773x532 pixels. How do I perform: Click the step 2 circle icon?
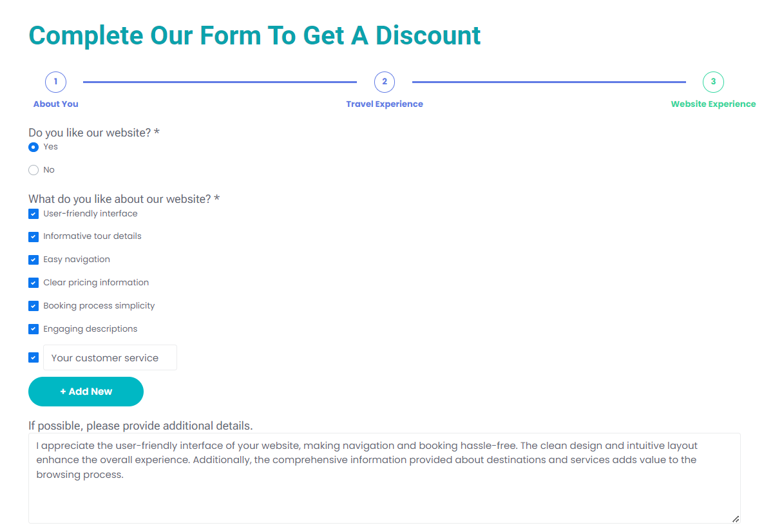385,82
